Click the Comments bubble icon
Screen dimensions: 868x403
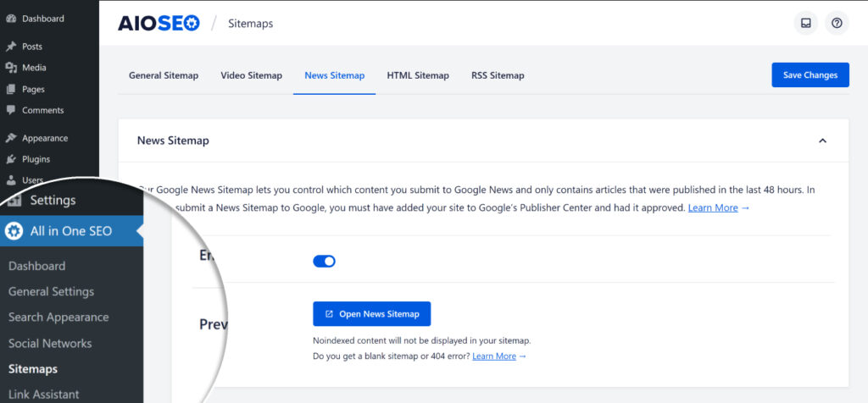coord(10,110)
